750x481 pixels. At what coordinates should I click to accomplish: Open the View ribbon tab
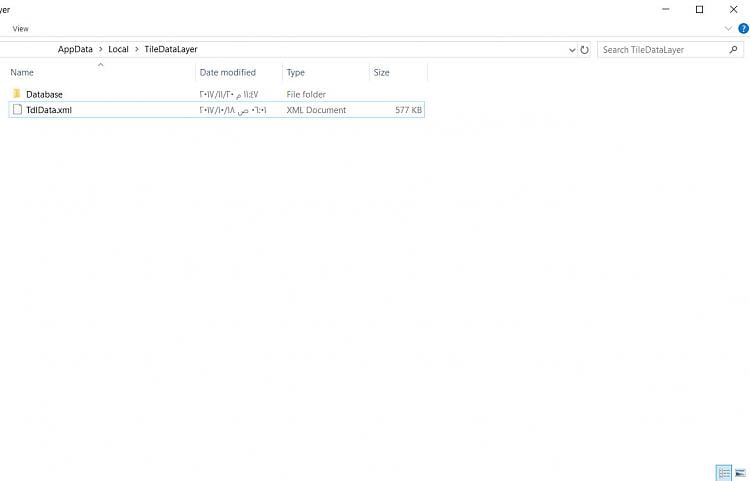click(x=21, y=29)
